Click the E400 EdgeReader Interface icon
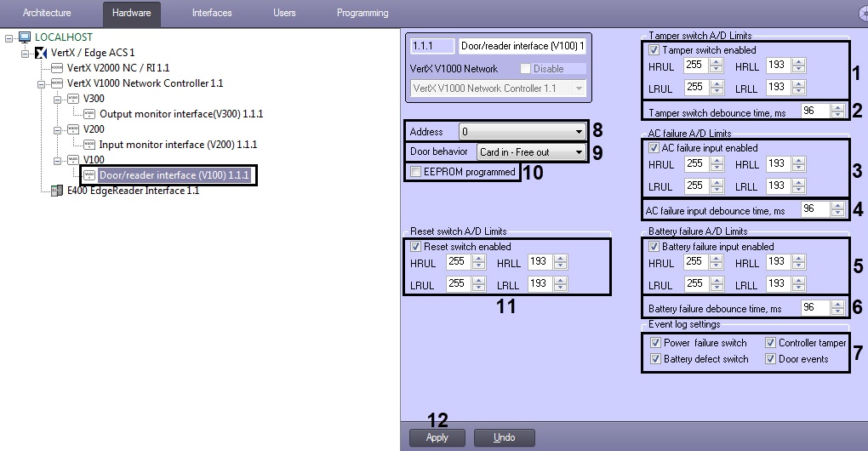 [x=57, y=191]
